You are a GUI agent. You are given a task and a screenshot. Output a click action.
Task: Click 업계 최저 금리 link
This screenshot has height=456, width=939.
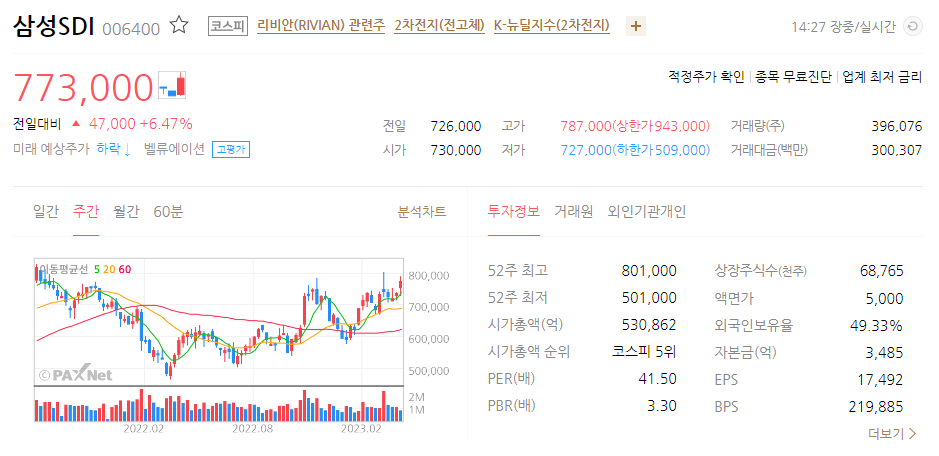[882, 77]
